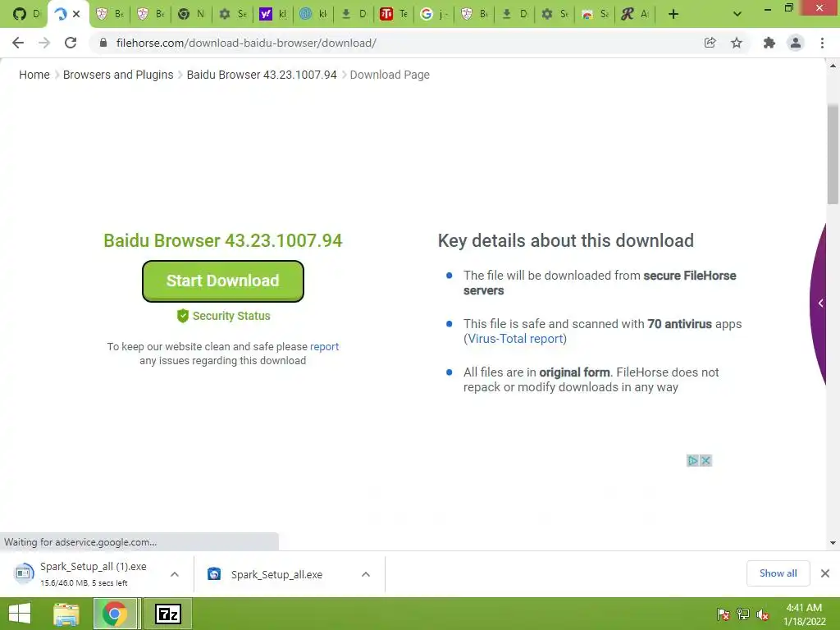Click the Chrome taskbar icon
Viewport: 840px width, 630px height.
pos(116,614)
